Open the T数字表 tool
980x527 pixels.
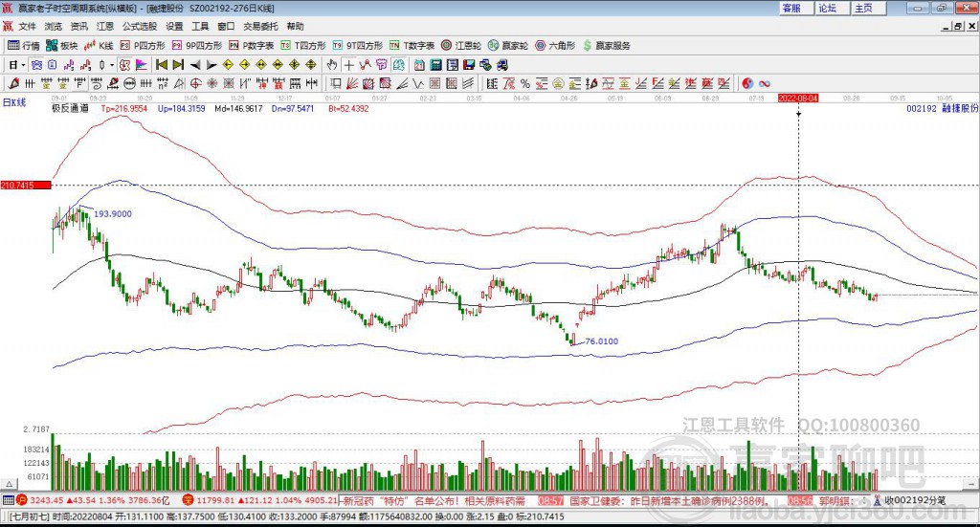point(412,46)
